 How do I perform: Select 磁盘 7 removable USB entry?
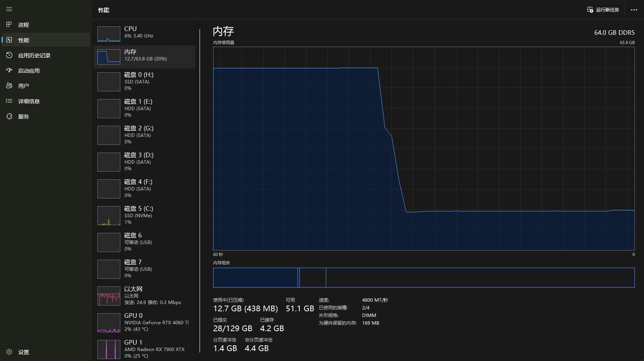tap(144, 268)
